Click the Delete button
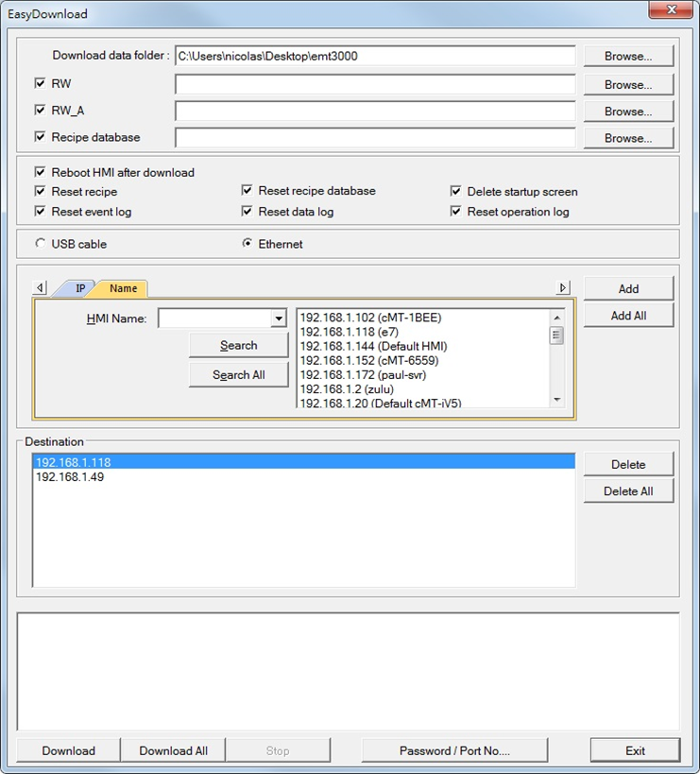 (628, 465)
